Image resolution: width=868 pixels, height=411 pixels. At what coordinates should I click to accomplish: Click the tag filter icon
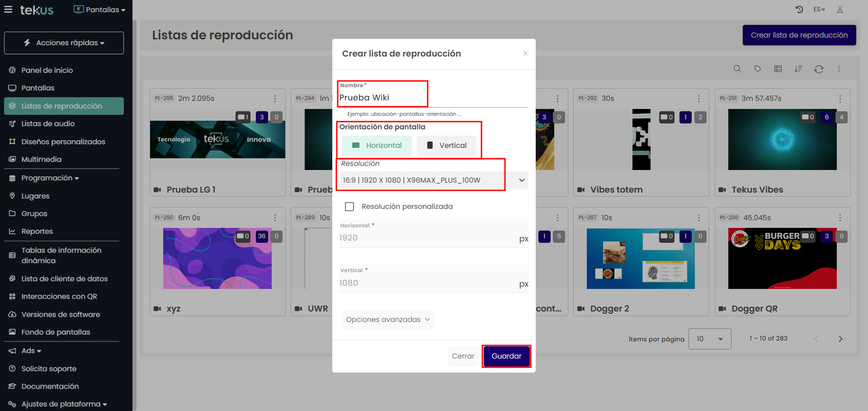(x=757, y=69)
